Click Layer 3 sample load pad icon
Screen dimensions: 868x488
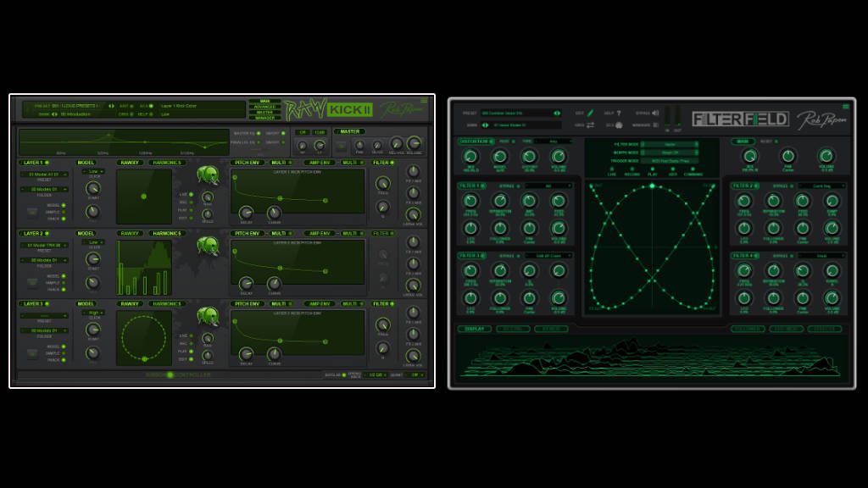point(32,352)
